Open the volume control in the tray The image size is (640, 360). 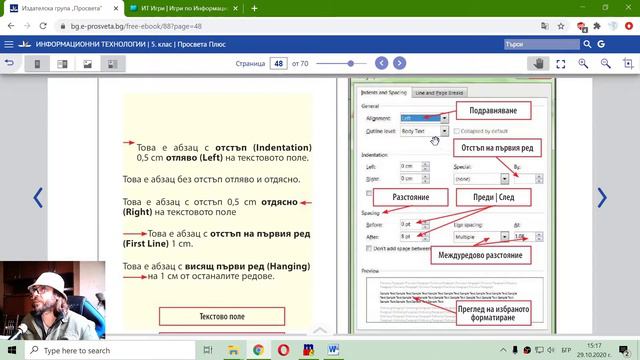(551, 350)
